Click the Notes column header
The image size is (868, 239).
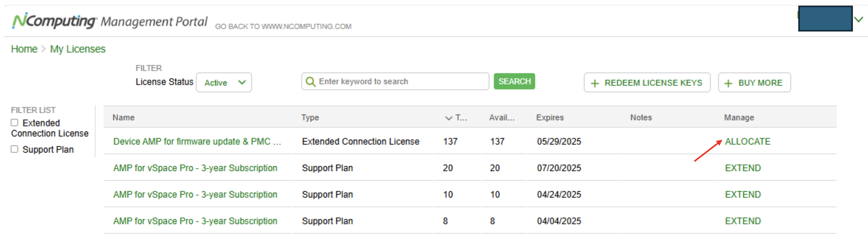[641, 118]
